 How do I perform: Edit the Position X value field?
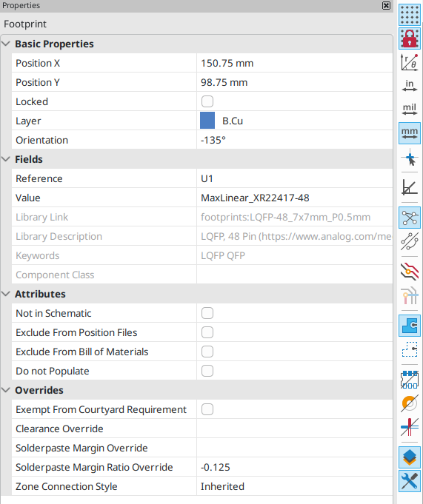pos(295,63)
